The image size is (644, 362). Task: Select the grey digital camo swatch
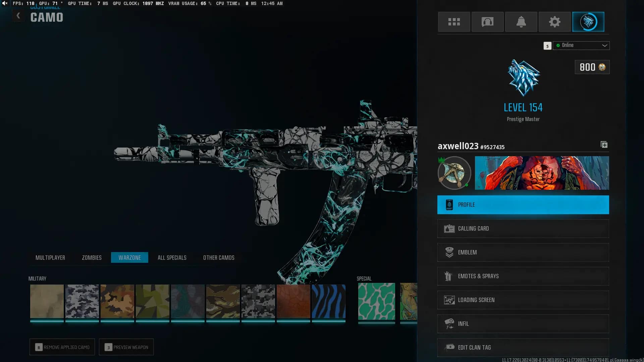coord(258,301)
